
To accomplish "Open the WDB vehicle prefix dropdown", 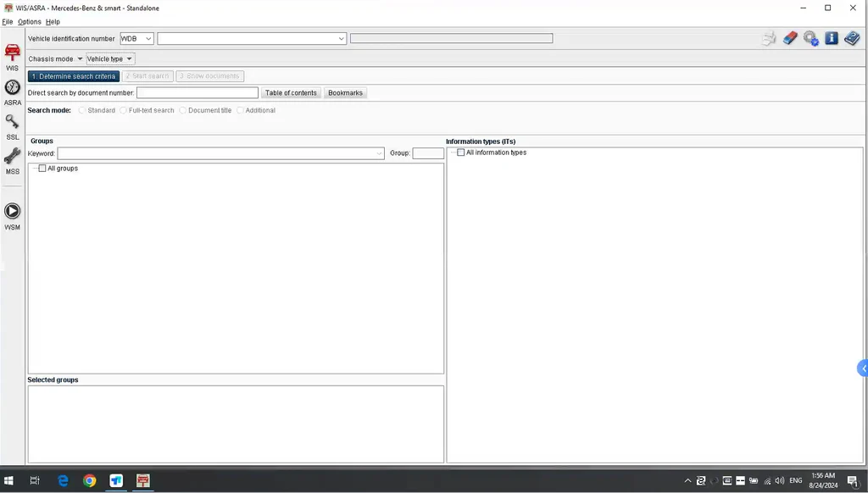I will tap(148, 38).
